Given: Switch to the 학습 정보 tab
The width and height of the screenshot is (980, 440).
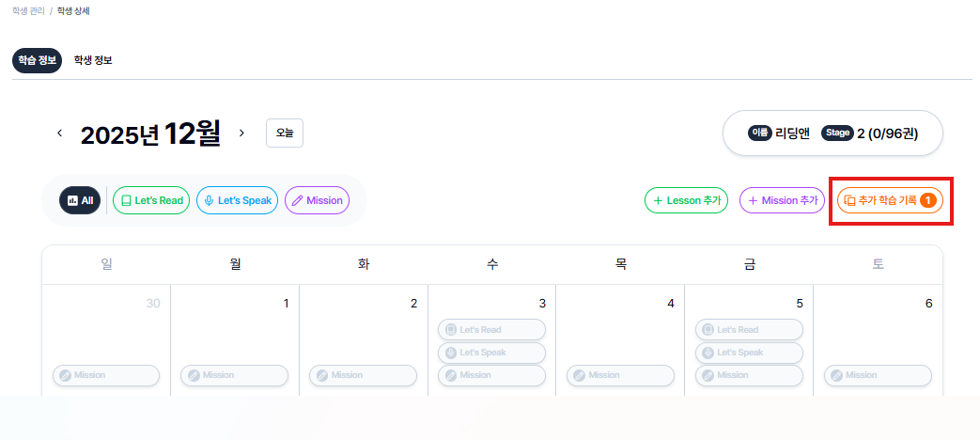Looking at the screenshot, I should pyautogui.click(x=38, y=60).
